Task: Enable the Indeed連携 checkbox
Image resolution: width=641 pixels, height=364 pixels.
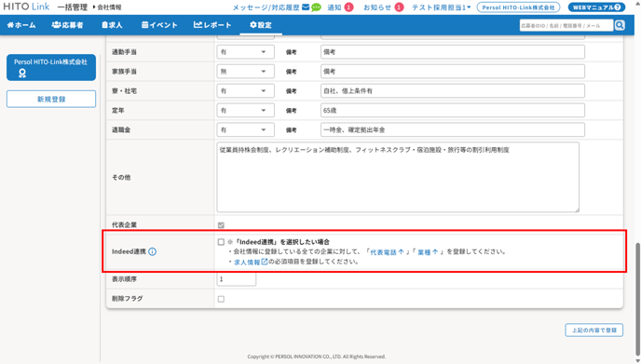Action: 221,242
